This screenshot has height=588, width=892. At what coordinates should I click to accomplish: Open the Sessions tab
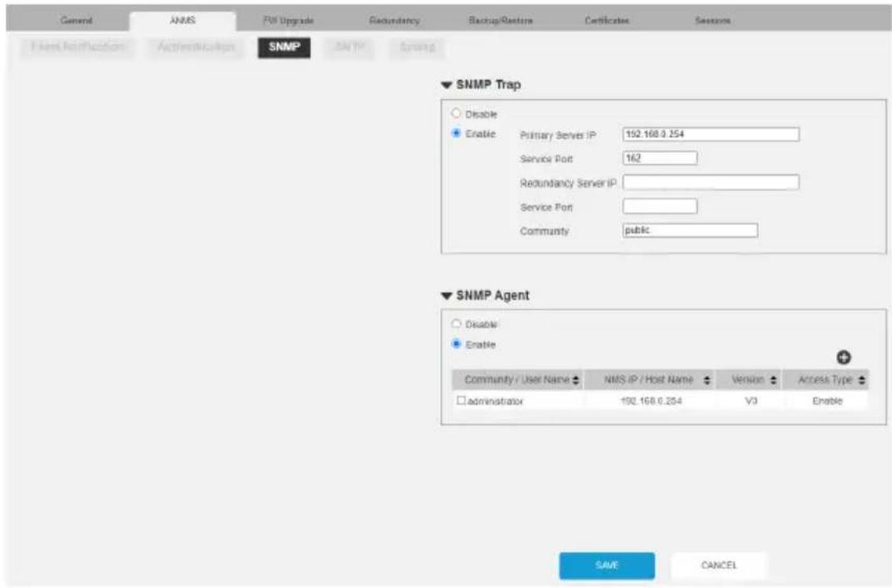[713, 20]
